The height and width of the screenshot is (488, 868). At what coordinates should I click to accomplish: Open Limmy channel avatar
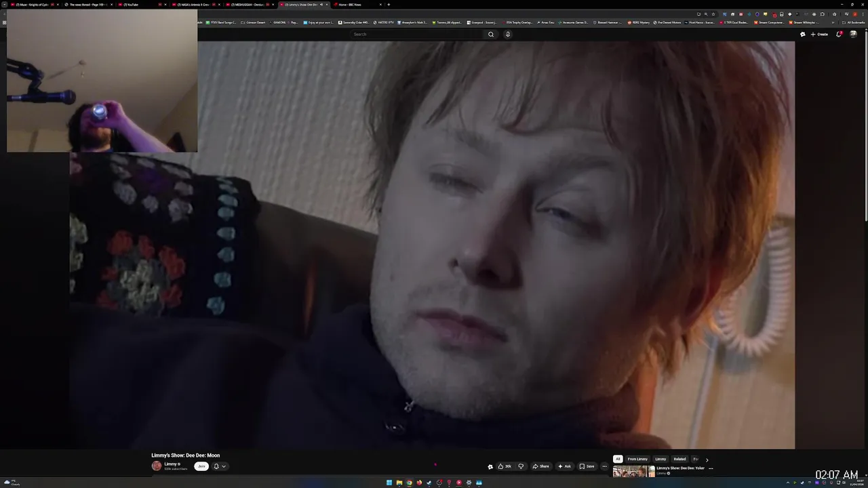[157, 466]
